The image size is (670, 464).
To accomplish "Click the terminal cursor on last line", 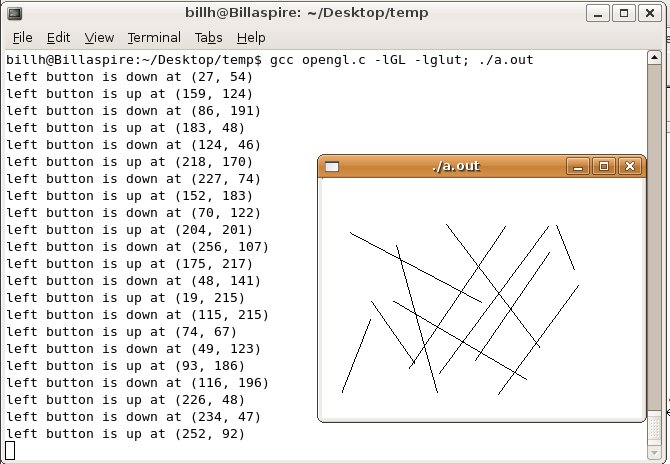I will point(10,451).
